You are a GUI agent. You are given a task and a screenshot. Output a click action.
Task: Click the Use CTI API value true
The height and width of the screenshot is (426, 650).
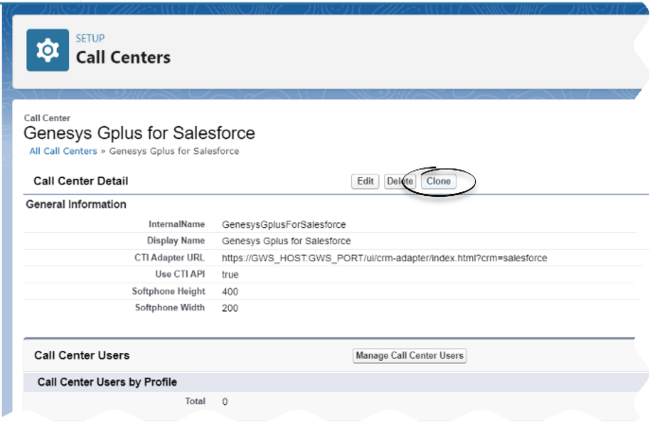point(230,274)
